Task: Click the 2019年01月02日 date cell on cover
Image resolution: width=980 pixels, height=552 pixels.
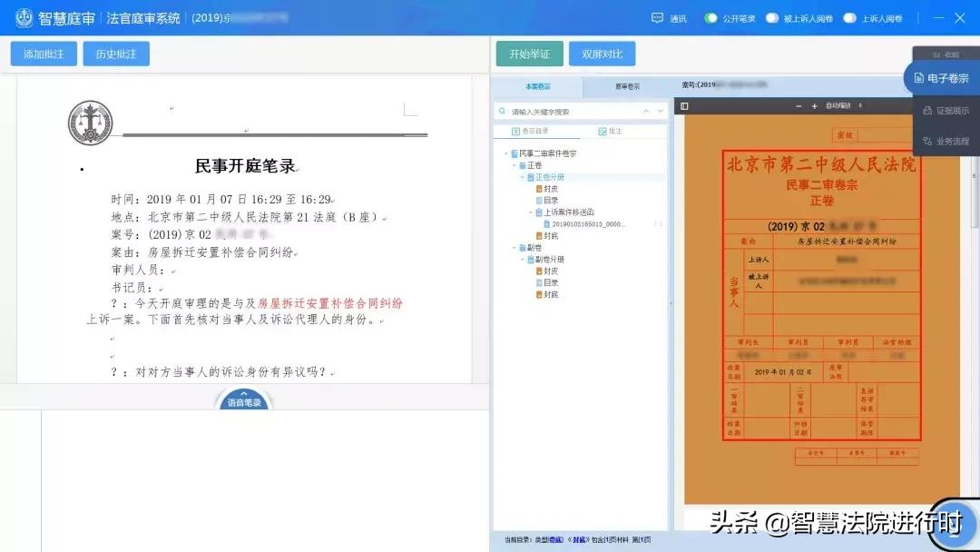Action: coord(782,372)
